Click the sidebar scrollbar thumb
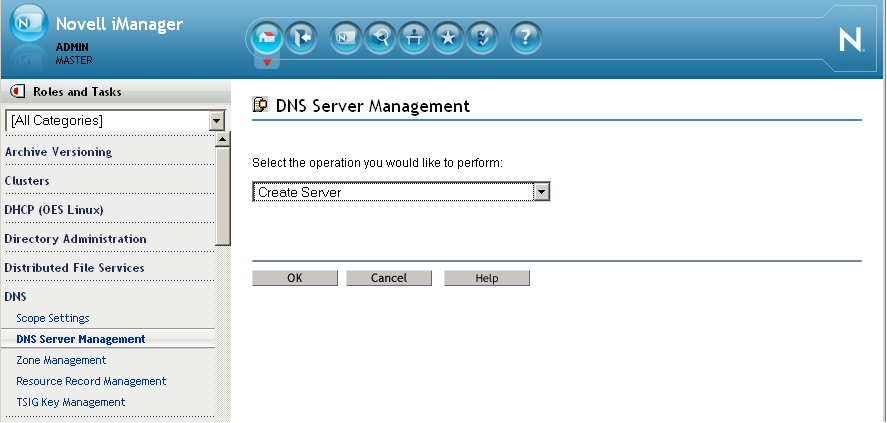887x423 pixels. click(x=223, y=196)
